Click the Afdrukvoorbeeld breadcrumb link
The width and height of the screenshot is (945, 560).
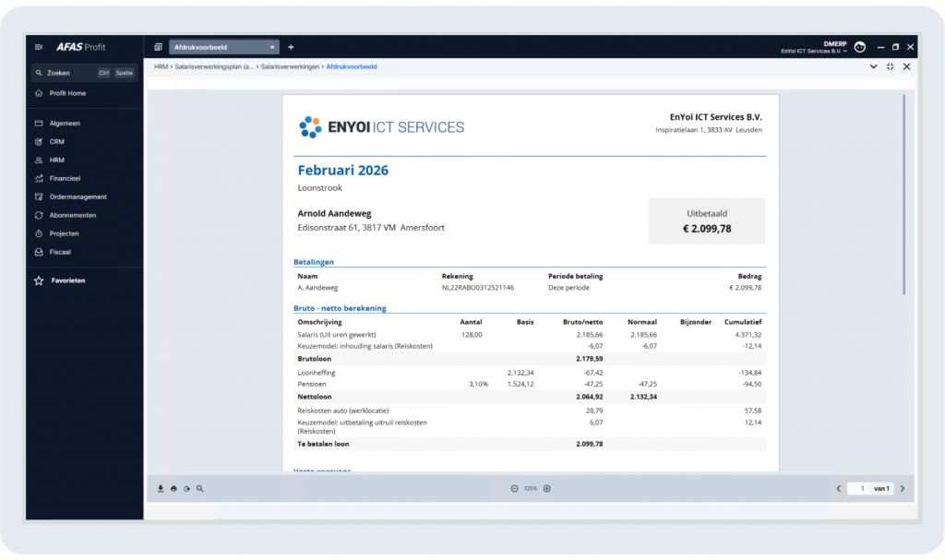pos(352,67)
